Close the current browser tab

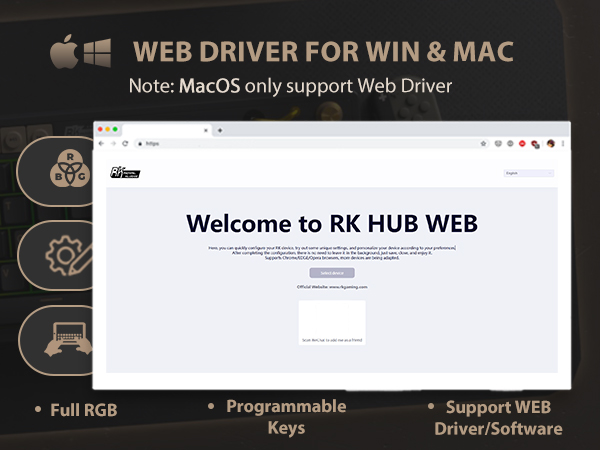tap(206, 130)
